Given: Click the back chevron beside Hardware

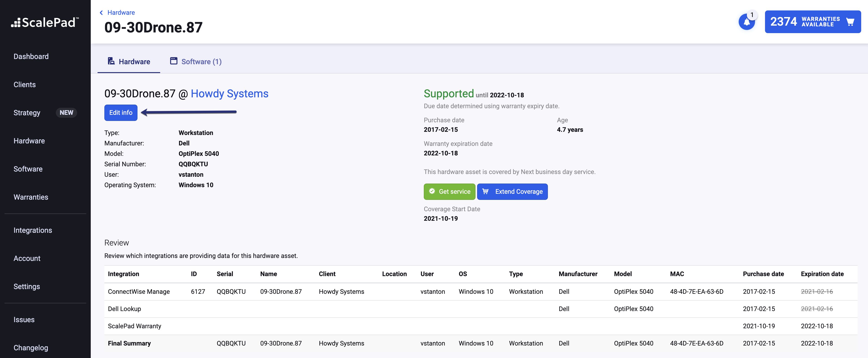Looking at the screenshot, I should pos(101,12).
